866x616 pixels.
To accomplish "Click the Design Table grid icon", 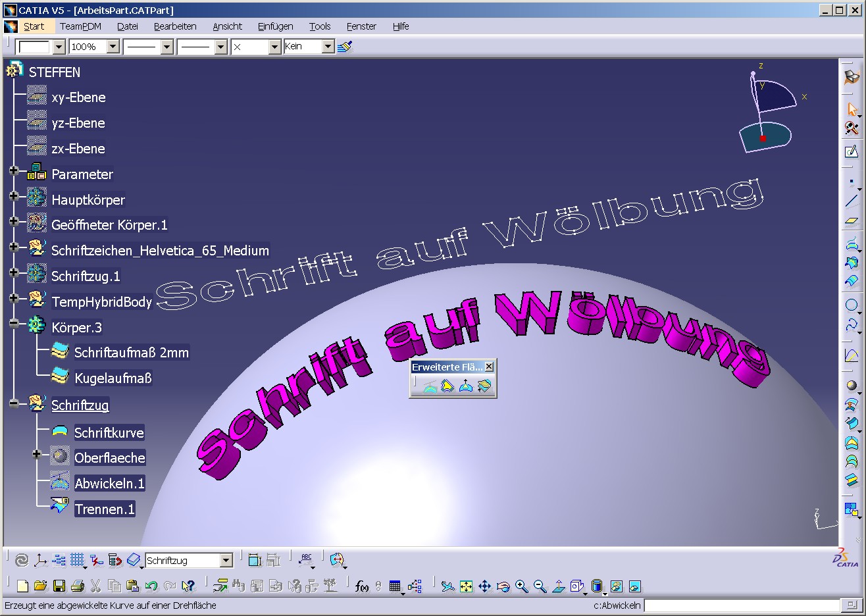I will (395, 586).
